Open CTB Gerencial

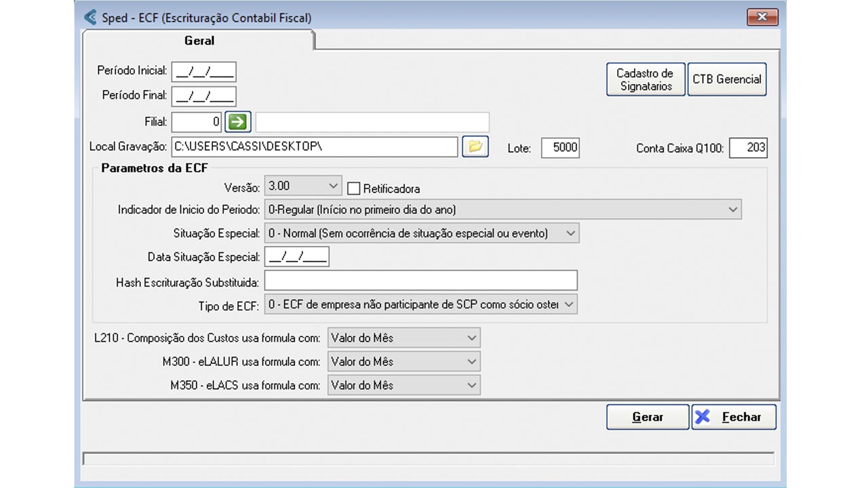[726, 79]
